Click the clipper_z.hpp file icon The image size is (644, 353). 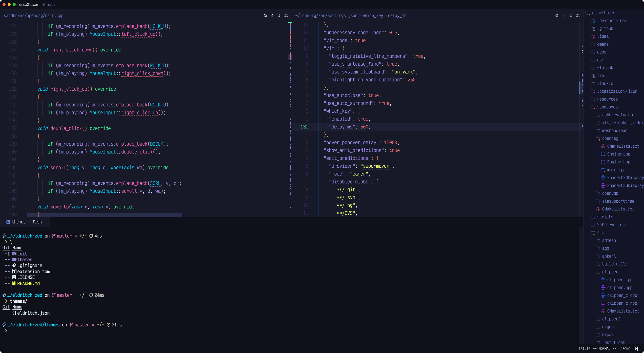[x=603, y=303]
